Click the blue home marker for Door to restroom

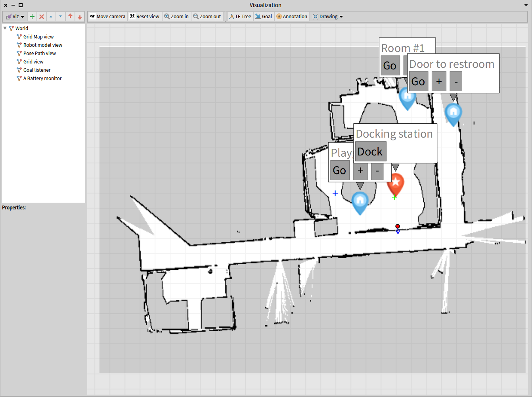click(x=453, y=113)
